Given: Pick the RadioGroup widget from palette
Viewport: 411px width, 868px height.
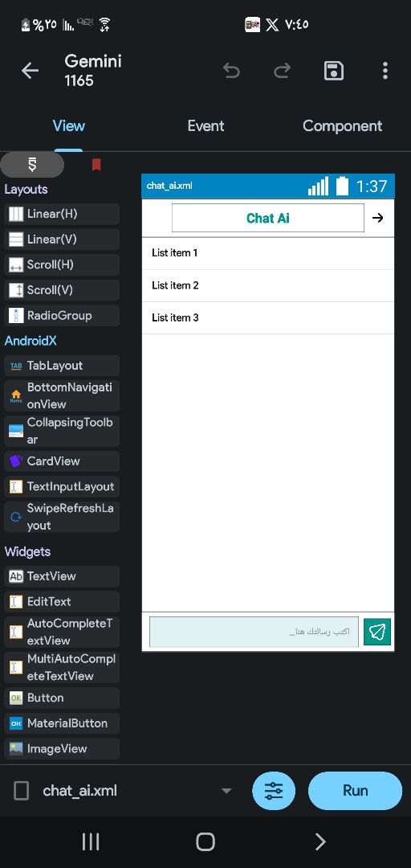Looking at the screenshot, I should 61,316.
